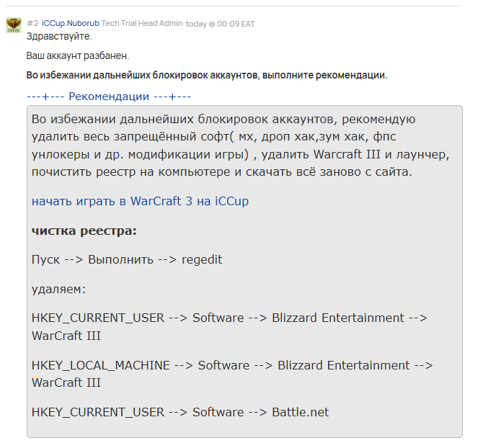Image resolution: width=478 pixels, height=448 pixels.
Task: Click the Здравствуйте. greeting line
Action: [x=59, y=36]
